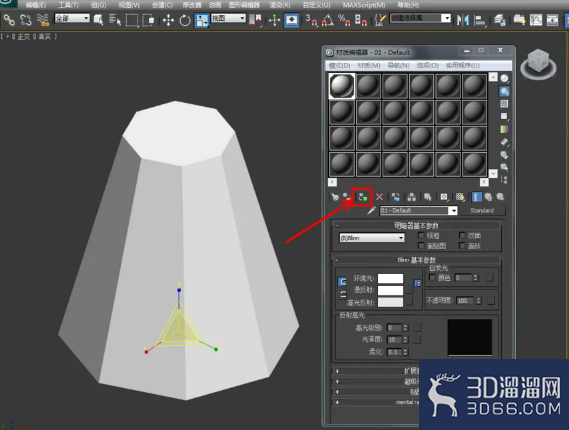Toggle Show Map in Viewport icon
This screenshot has width=569, height=430.
point(460,197)
